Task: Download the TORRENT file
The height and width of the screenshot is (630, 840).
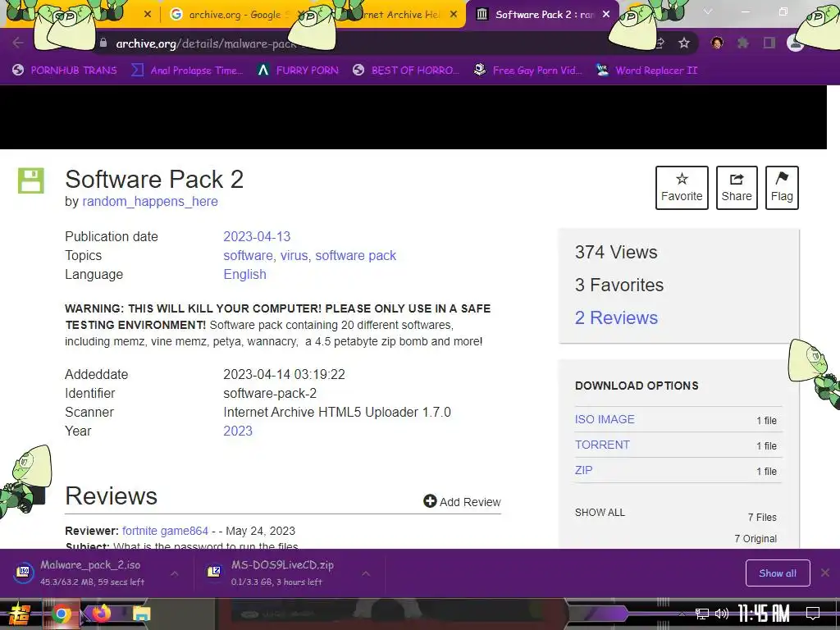Action: click(x=602, y=445)
